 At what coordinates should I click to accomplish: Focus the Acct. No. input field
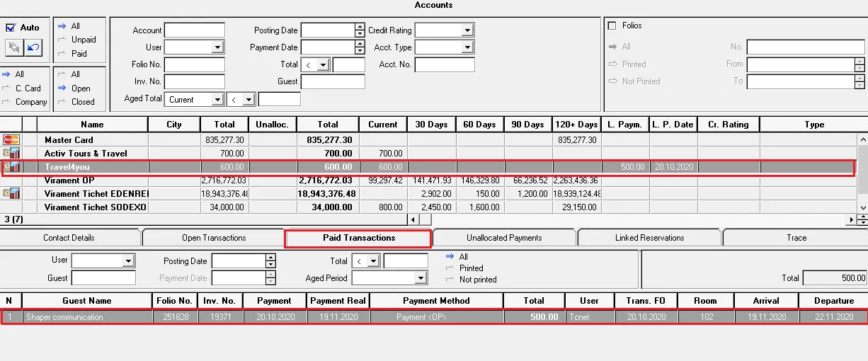[445, 65]
